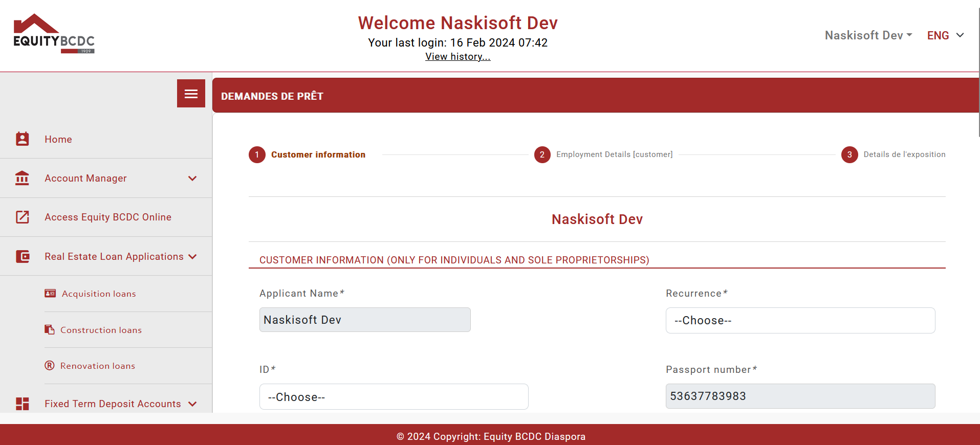
Task: Open the Naskisoft Dev user dropdown
Action: click(x=868, y=35)
